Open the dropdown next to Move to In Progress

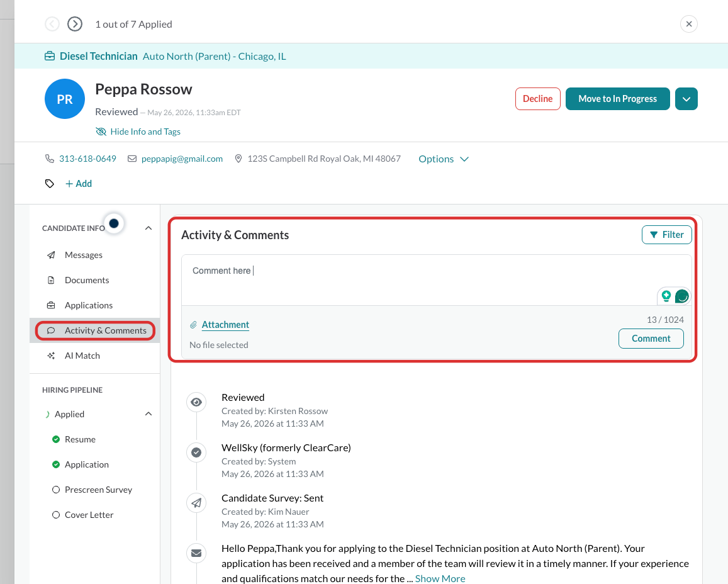point(686,99)
